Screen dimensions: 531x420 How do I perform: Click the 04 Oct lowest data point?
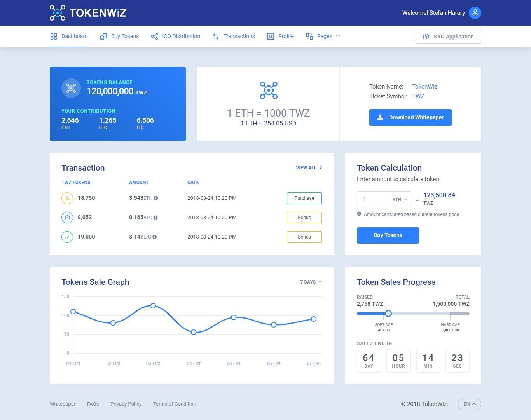pyautogui.click(x=194, y=332)
